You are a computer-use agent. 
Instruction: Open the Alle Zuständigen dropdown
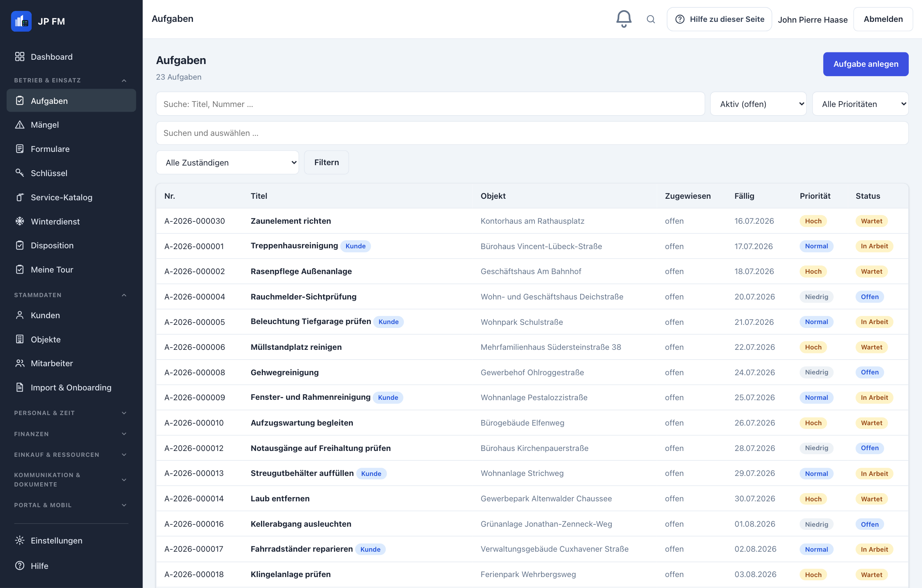(x=227, y=162)
